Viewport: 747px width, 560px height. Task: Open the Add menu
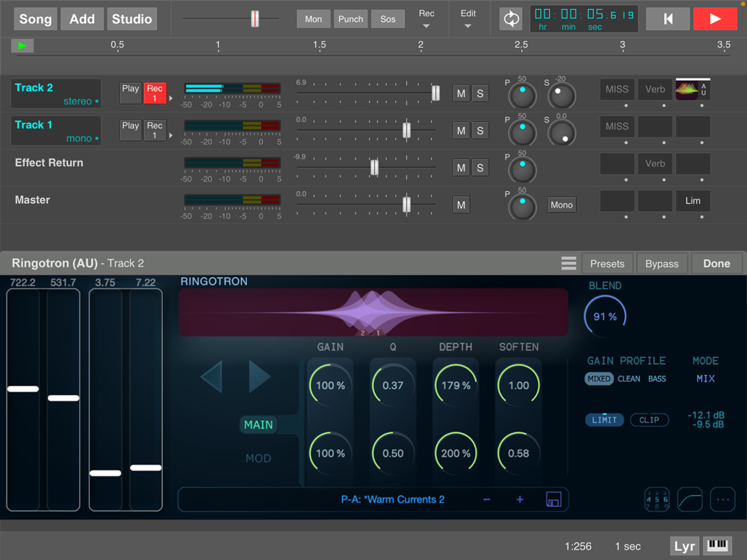click(82, 19)
